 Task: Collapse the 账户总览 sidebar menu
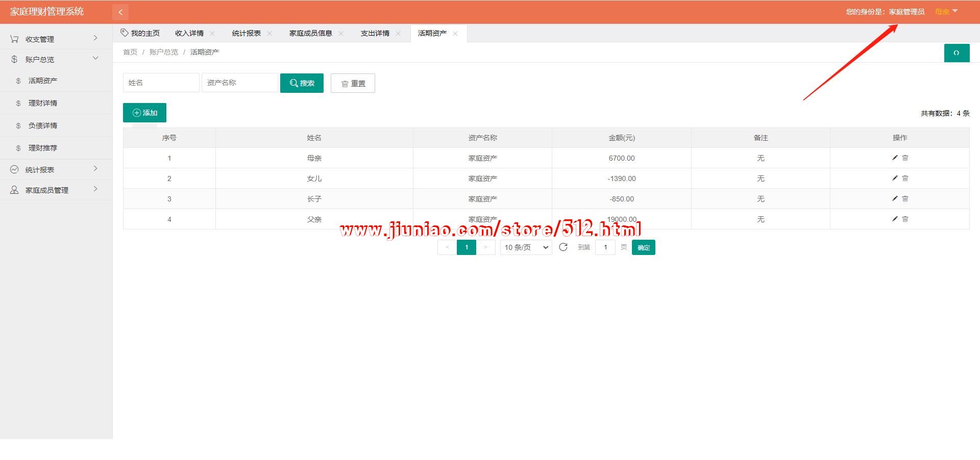point(54,59)
